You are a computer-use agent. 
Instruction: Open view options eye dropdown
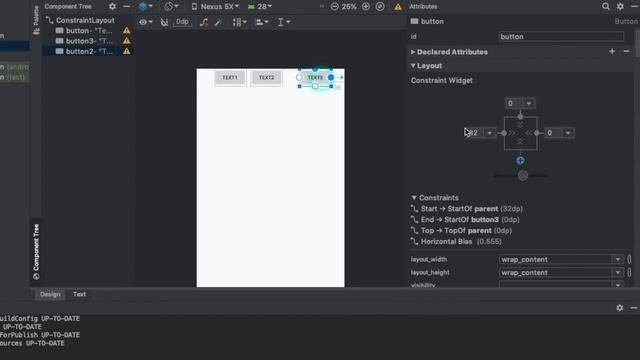[x=145, y=22]
